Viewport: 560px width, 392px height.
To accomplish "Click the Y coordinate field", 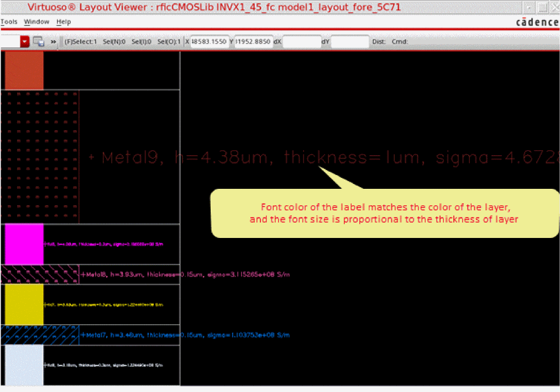I will pos(254,41).
